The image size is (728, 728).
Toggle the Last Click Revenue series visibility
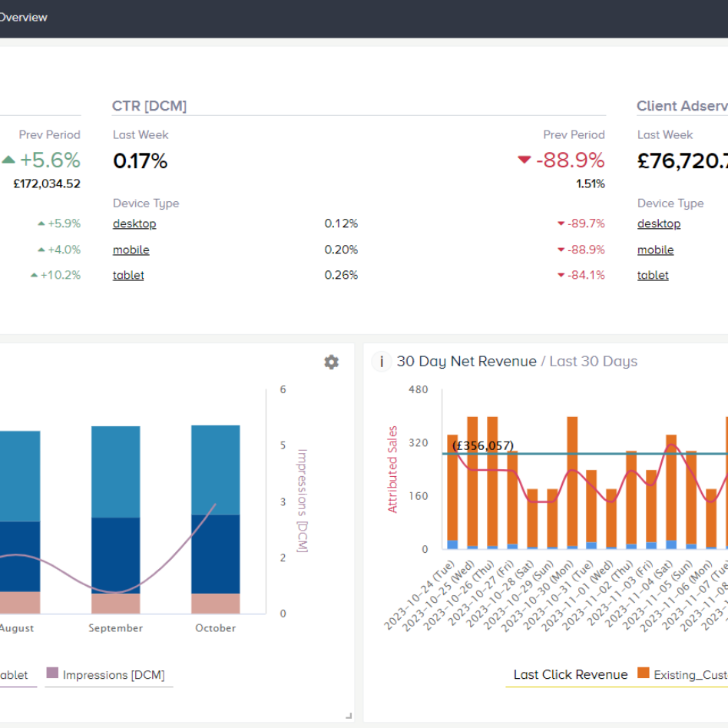click(x=570, y=675)
